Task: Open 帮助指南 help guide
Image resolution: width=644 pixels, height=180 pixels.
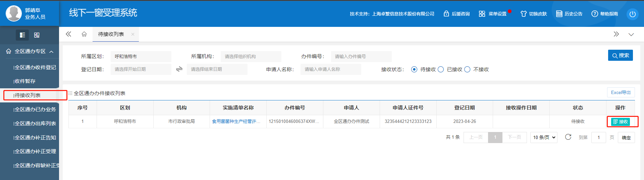Action: (604, 14)
